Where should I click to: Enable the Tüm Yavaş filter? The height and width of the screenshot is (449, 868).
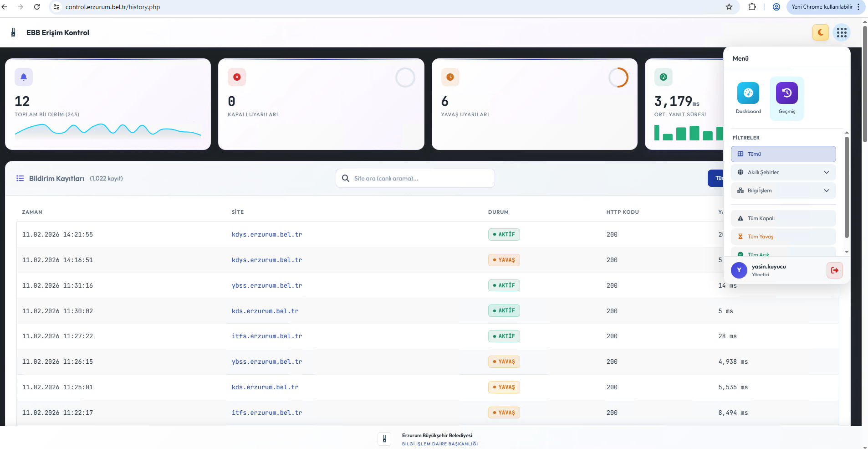783,237
